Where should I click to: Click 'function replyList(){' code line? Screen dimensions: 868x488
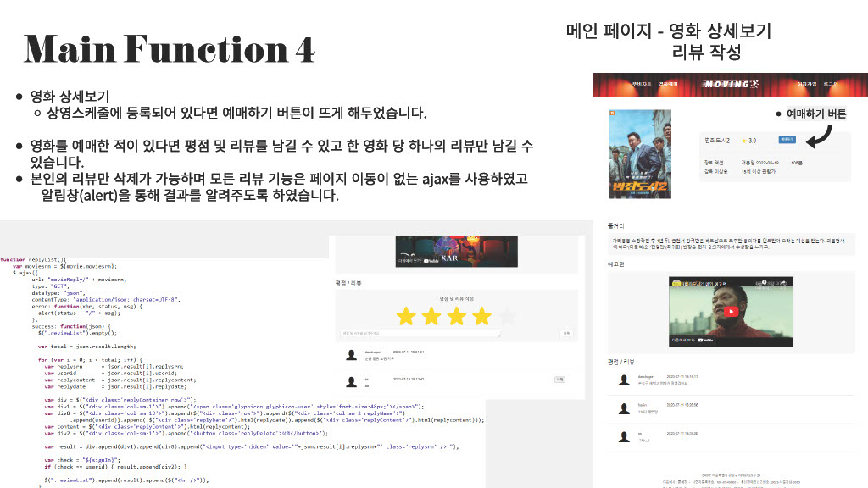coord(33,259)
